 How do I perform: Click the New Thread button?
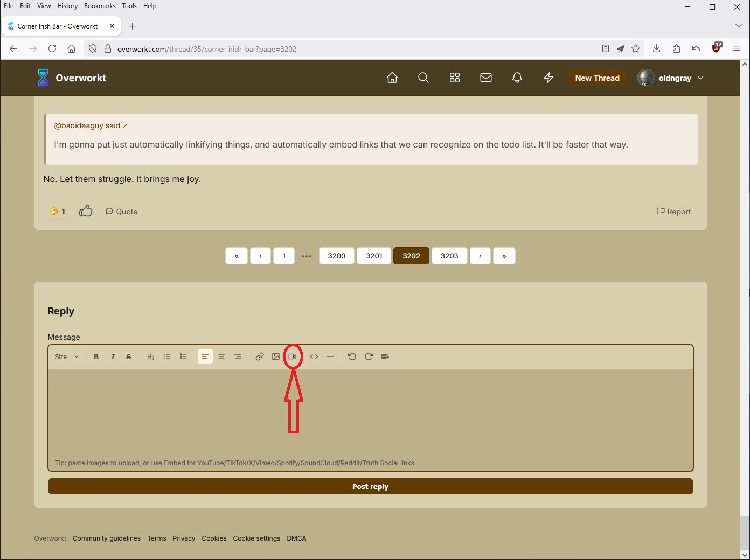click(x=597, y=78)
